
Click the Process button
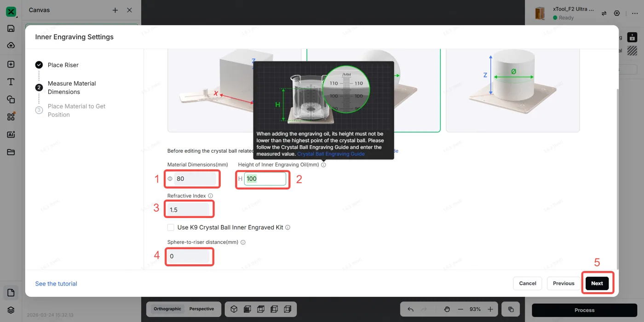[x=584, y=310]
